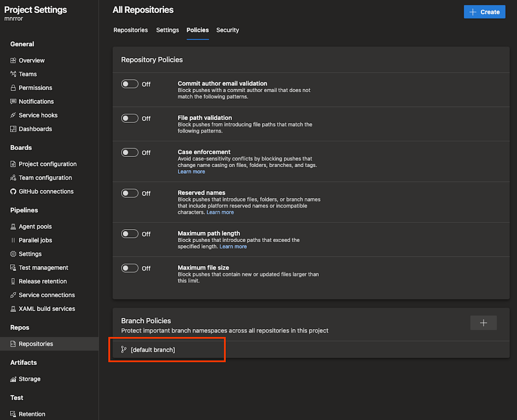
Task: Click the Project configuration icon
Action: tap(13, 164)
